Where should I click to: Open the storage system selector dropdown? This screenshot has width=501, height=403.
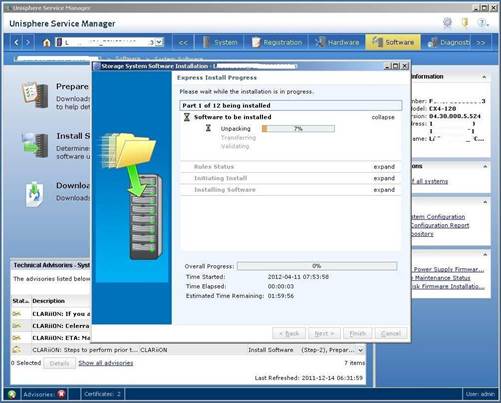point(159,42)
